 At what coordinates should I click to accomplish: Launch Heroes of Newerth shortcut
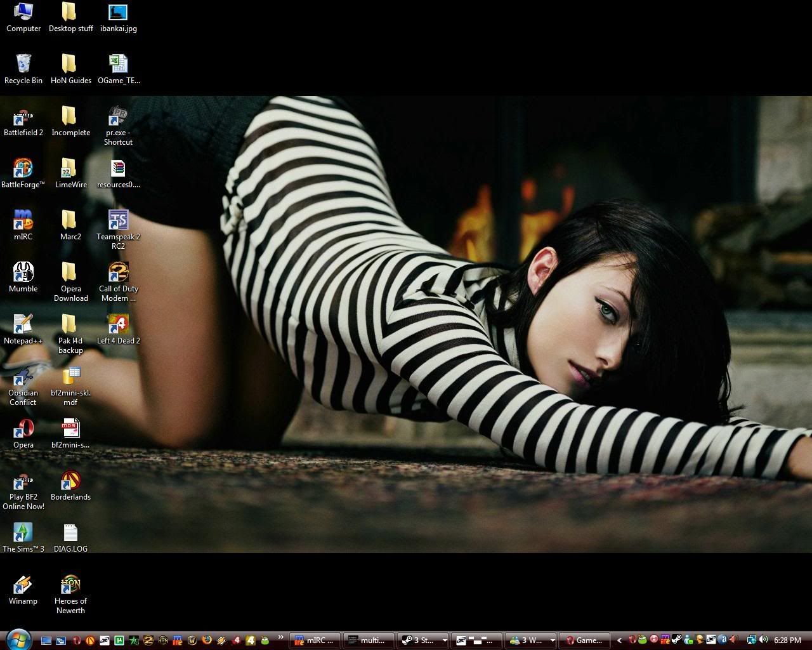[x=70, y=594]
